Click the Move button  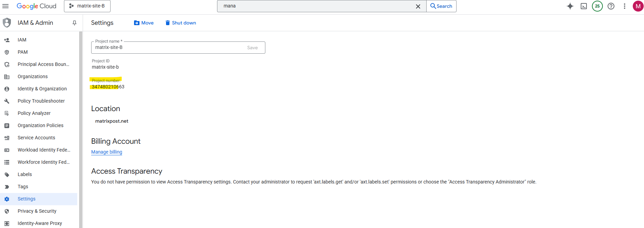pos(144,23)
